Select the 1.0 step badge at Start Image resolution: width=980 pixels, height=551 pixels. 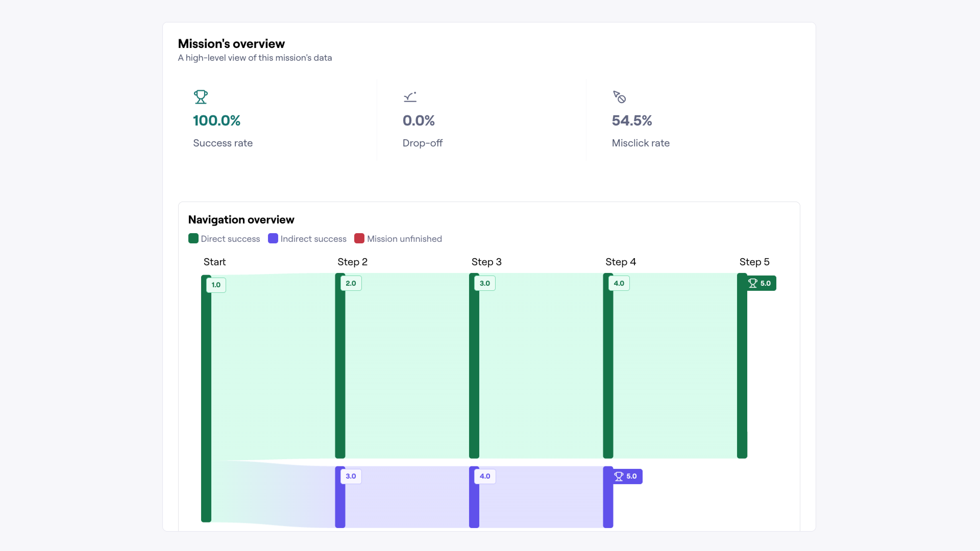pos(216,285)
